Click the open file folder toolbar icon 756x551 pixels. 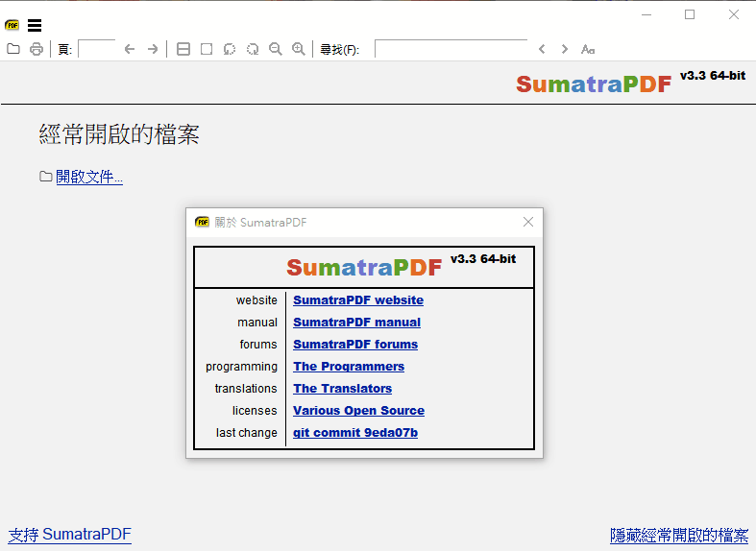coord(13,49)
